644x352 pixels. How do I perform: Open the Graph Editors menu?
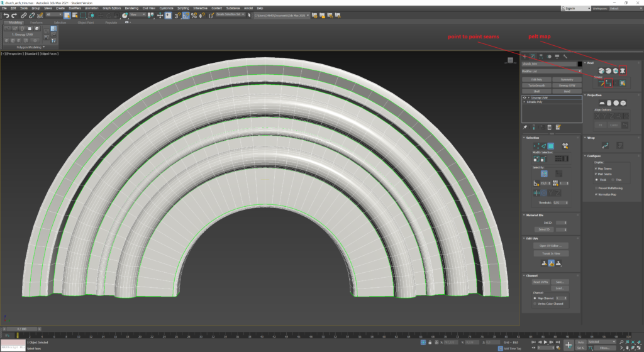[x=111, y=8]
